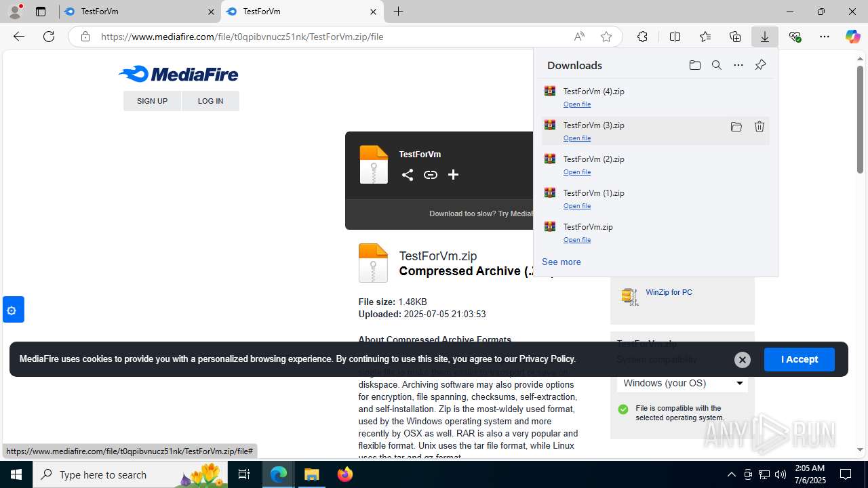
Task: Open File Explorer from the taskbar
Action: point(312,474)
